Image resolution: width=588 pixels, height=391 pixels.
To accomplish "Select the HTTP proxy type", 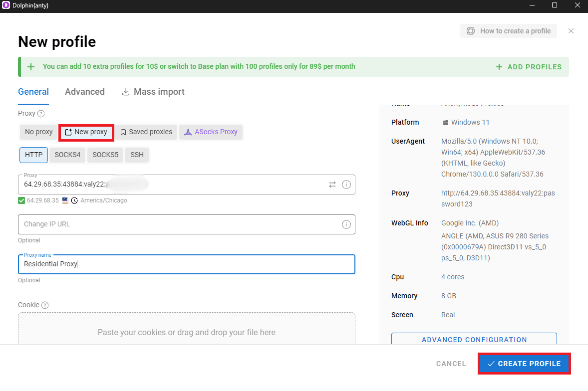I will pyautogui.click(x=33, y=155).
